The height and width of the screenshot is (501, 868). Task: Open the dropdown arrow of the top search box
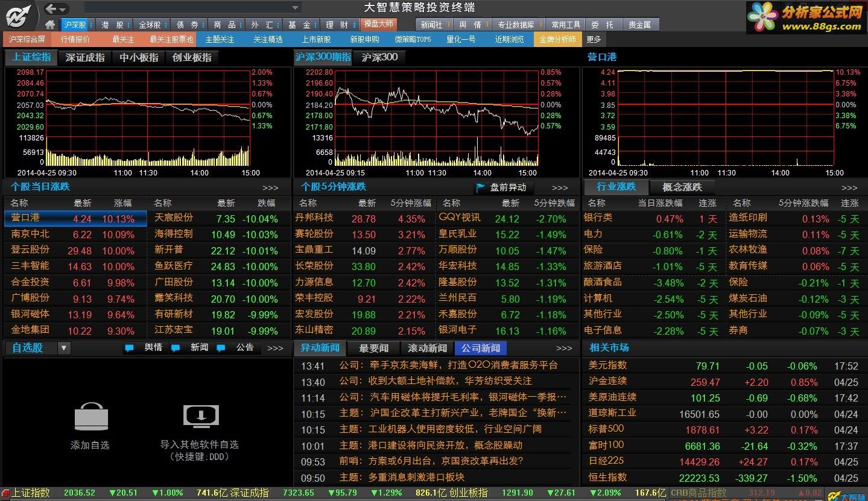[x=295, y=8]
